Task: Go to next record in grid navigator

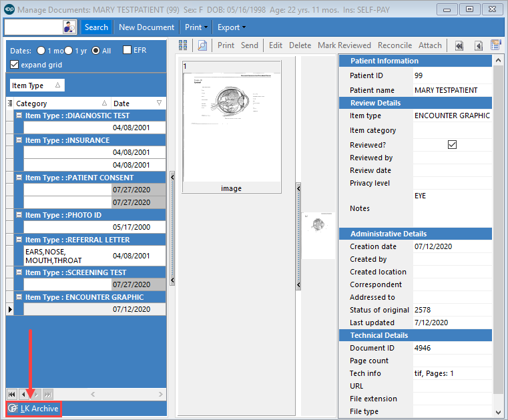Action: pyautogui.click(x=36, y=395)
